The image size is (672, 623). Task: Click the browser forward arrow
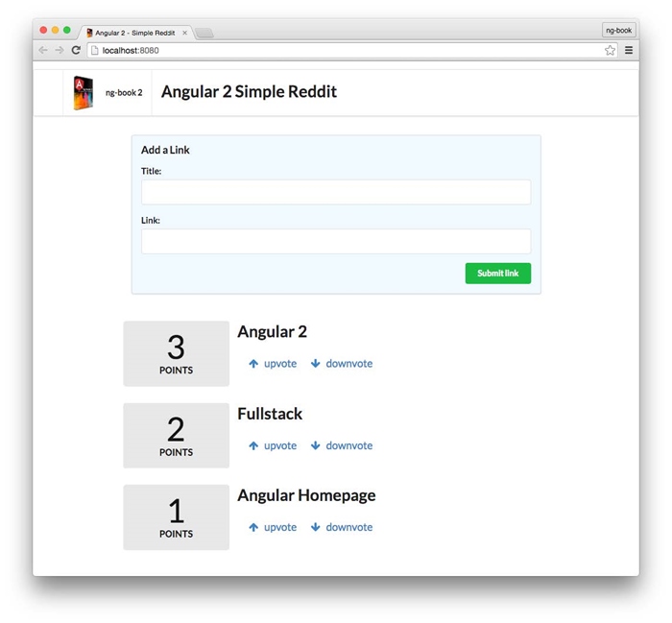(x=60, y=50)
